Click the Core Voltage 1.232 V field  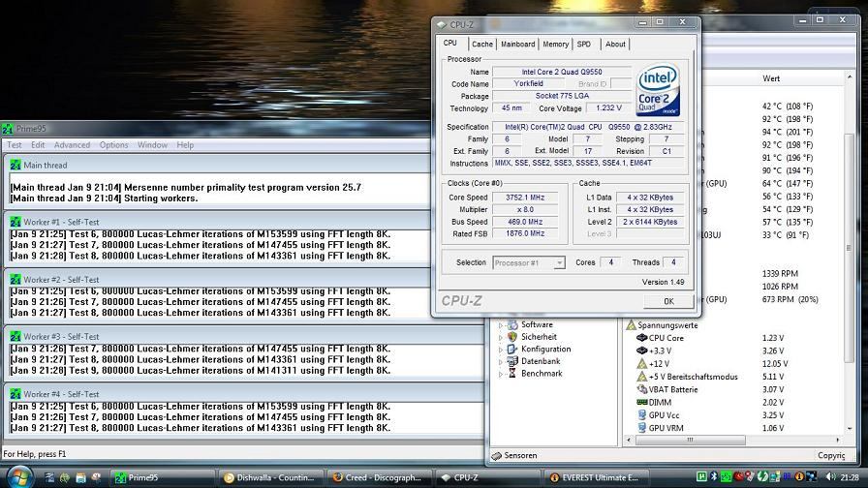click(608, 107)
